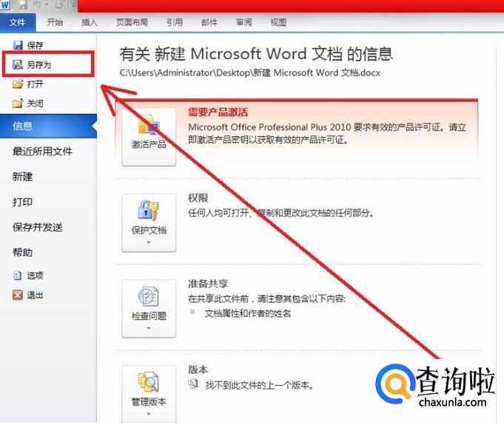
Task: Click the 激活产品 (Activate Product) button
Action: point(149,137)
